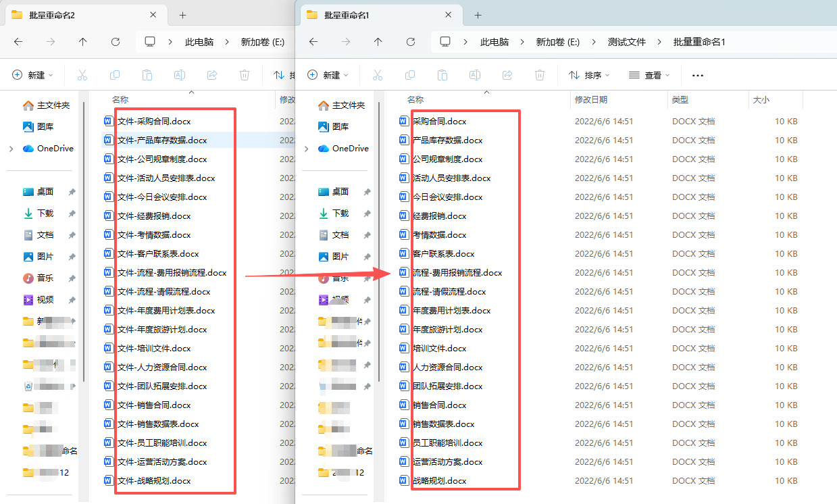The image size is (837, 504).
Task: Select file 运营活动方案.docx
Action: [447, 462]
